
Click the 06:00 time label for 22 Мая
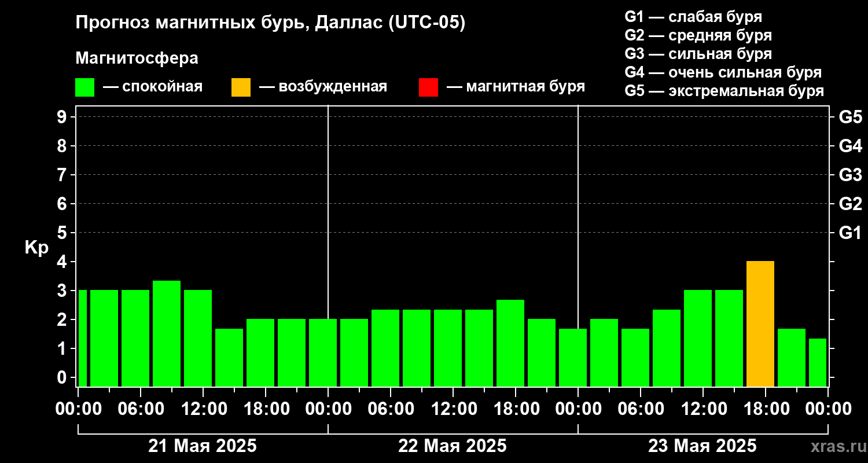click(391, 409)
